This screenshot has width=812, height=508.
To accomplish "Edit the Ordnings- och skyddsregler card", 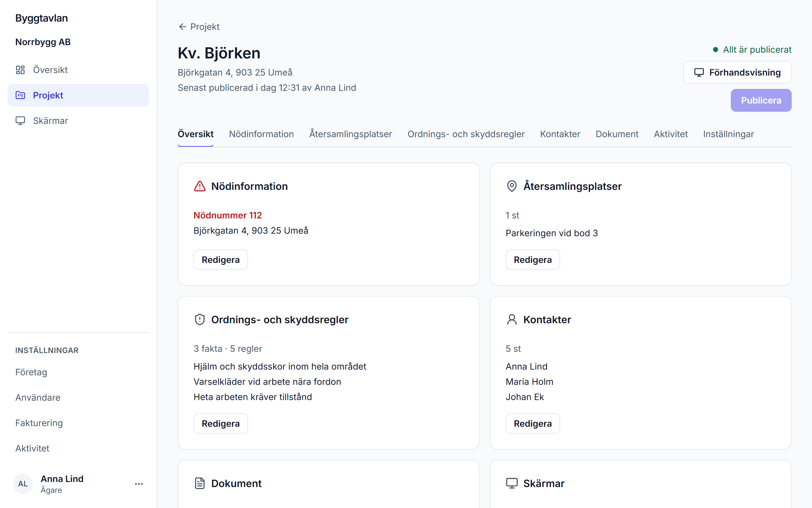I will (x=220, y=424).
